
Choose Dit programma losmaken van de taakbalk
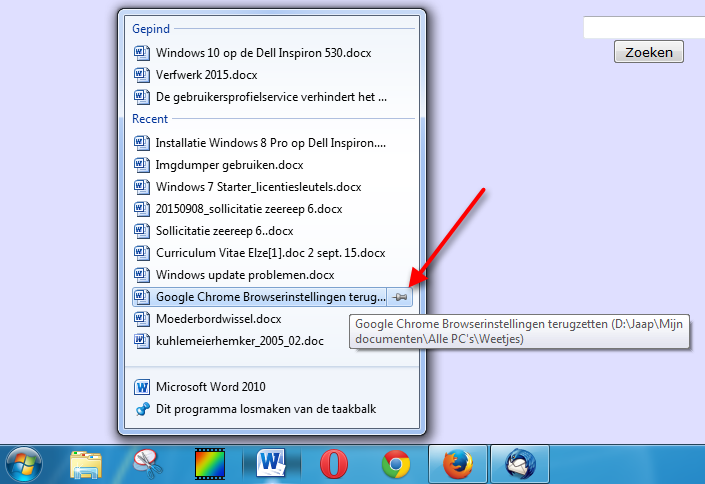click(272, 409)
